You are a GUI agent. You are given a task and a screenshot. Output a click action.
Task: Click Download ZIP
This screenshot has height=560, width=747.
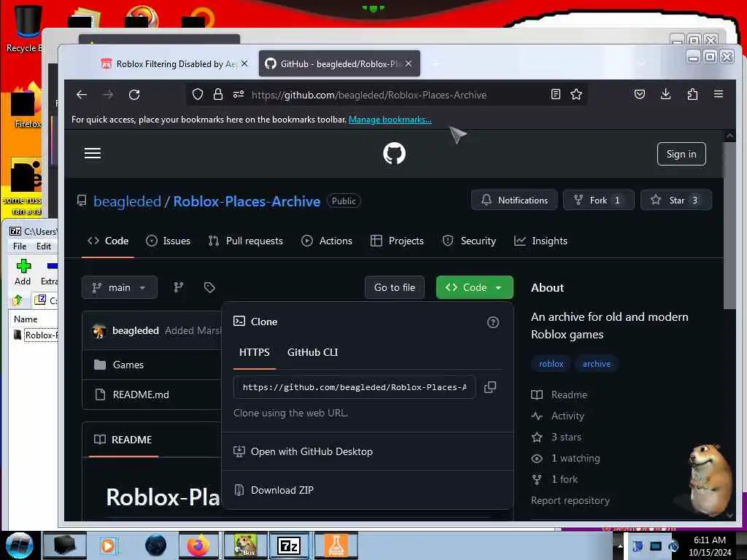click(282, 490)
